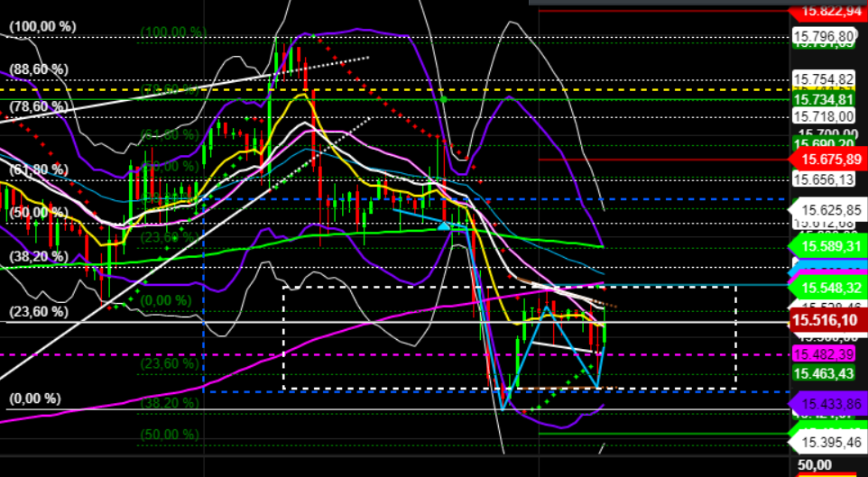Click the 50,00 indicator scale label
This screenshot has height=477, width=868.
(x=815, y=464)
